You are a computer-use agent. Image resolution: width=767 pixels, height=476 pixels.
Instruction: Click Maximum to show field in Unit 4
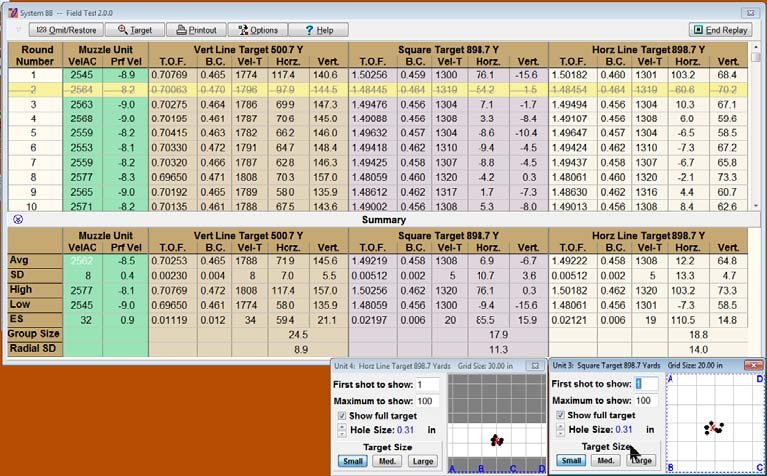427,401
